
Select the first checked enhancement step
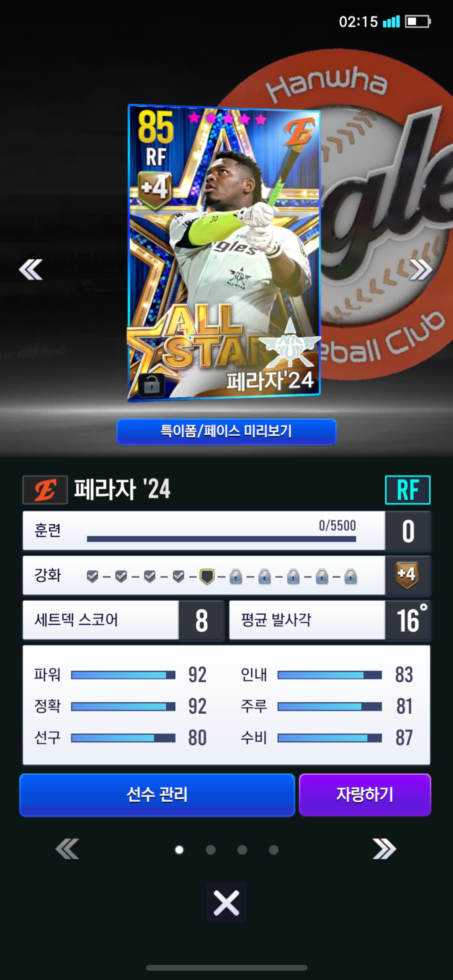92,576
